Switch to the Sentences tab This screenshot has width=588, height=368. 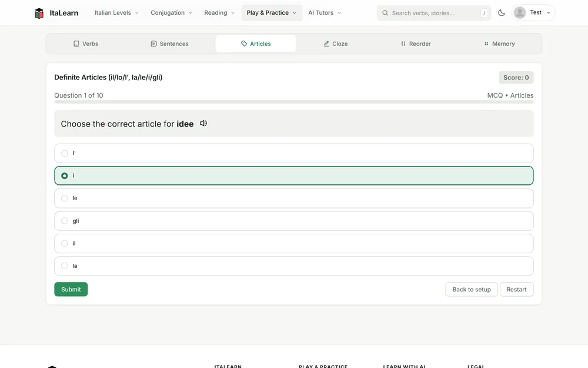pos(169,44)
